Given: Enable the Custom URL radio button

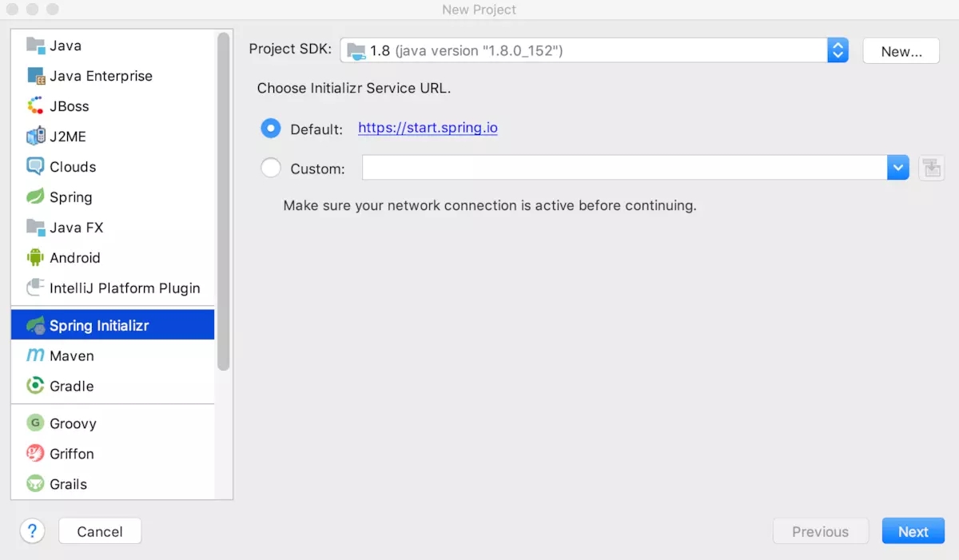Looking at the screenshot, I should 271,169.
